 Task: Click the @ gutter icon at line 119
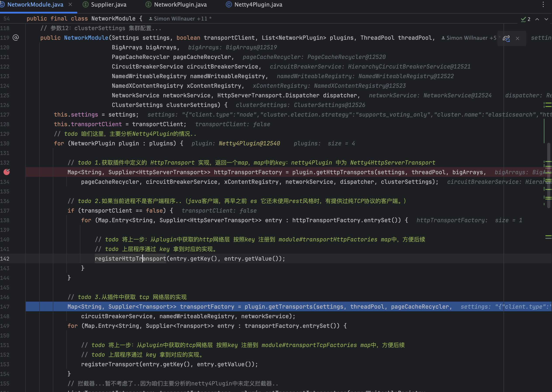pyautogui.click(x=16, y=38)
